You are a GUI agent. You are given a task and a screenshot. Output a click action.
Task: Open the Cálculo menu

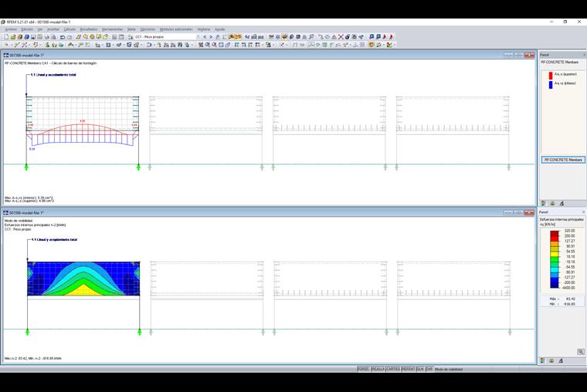click(70, 29)
